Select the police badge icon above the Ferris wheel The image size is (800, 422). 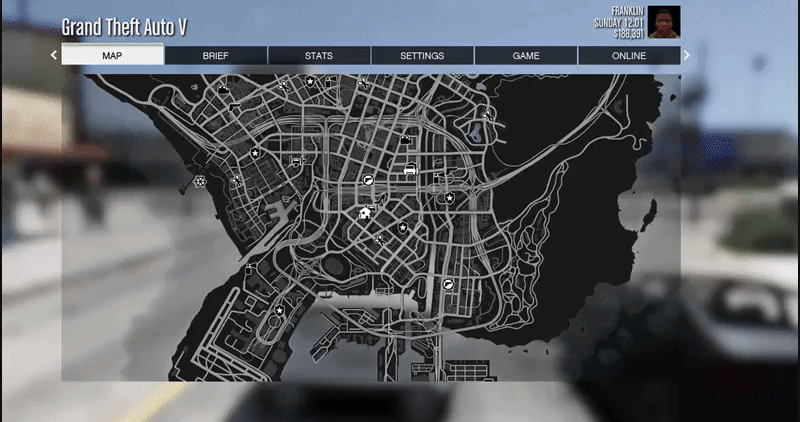[255, 153]
